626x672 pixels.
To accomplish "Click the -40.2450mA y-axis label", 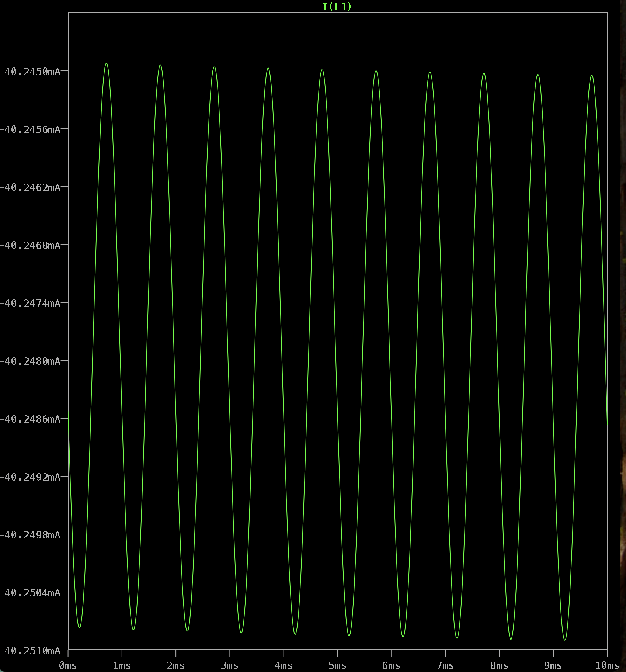I will point(30,72).
